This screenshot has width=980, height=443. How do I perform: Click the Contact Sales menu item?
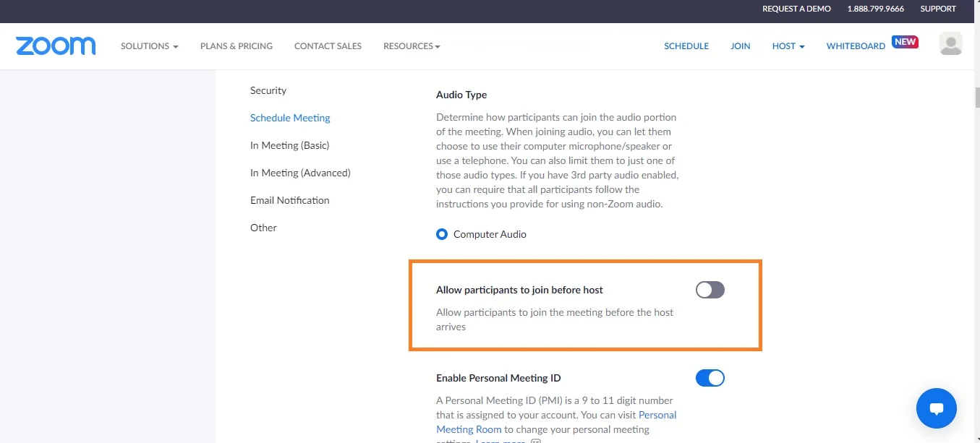(328, 46)
